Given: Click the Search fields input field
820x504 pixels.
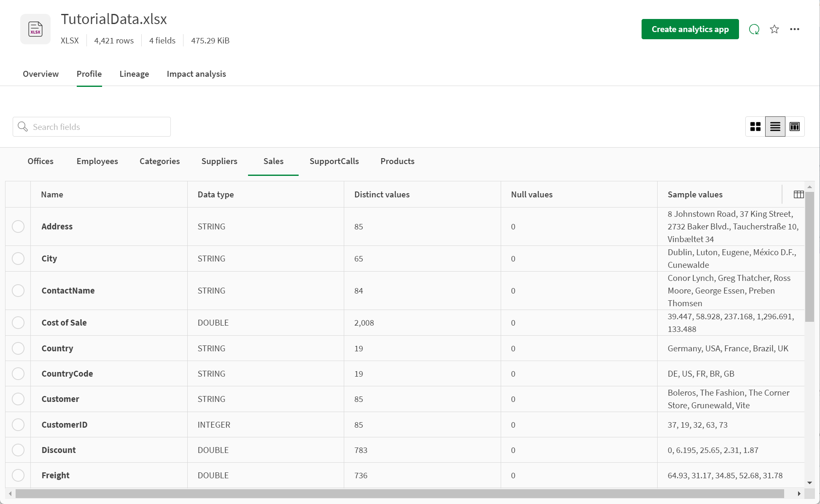Looking at the screenshot, I should [92, 127].
